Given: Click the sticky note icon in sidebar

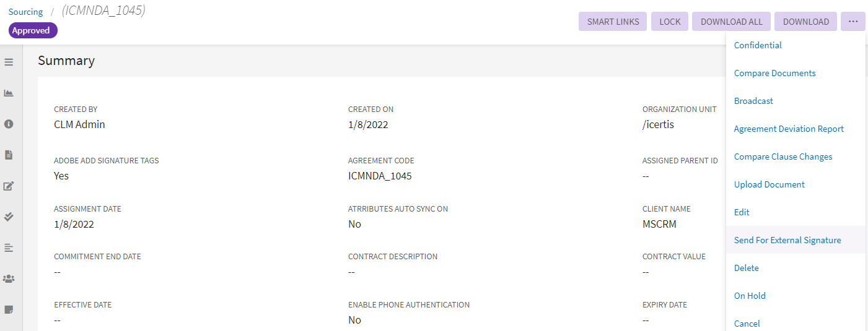Looking at the screenshot, I should click(9, 309).
